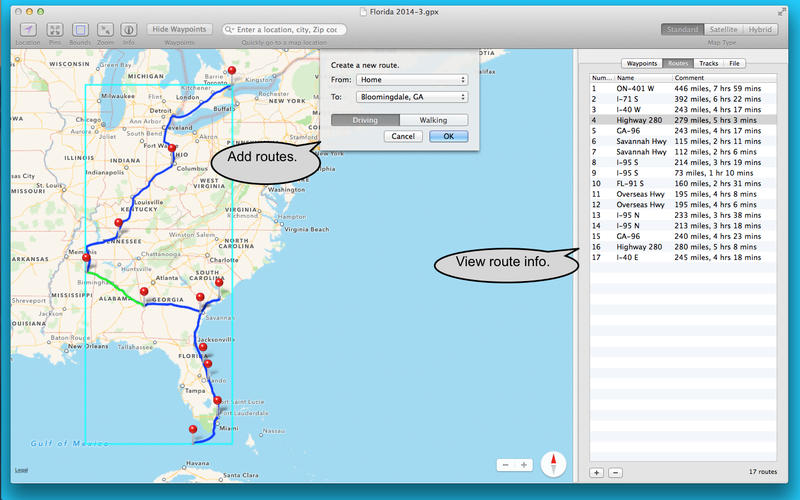Click OK in the new route dialog
800x500 pixels.
point(448,136)
